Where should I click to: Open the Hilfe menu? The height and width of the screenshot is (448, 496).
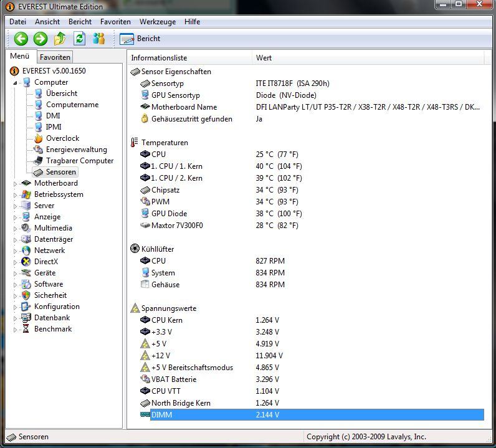(193, 22)
